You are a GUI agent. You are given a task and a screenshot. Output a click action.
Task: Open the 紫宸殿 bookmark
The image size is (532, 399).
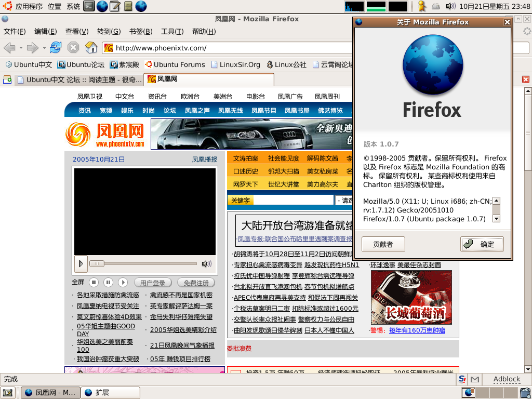tap(125, 64)
